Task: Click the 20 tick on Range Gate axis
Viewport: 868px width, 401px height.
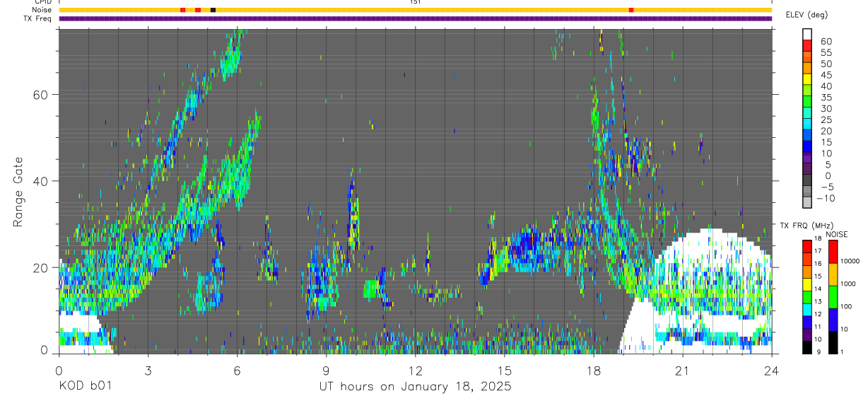Action: [x=42, y=267]
